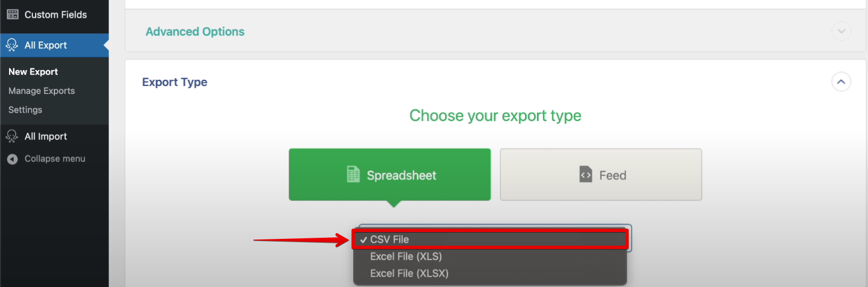Click the All Export octopus icon
The width and height of the screenshot is (868, 287).
pyautogui.click(x=12, y=45)
